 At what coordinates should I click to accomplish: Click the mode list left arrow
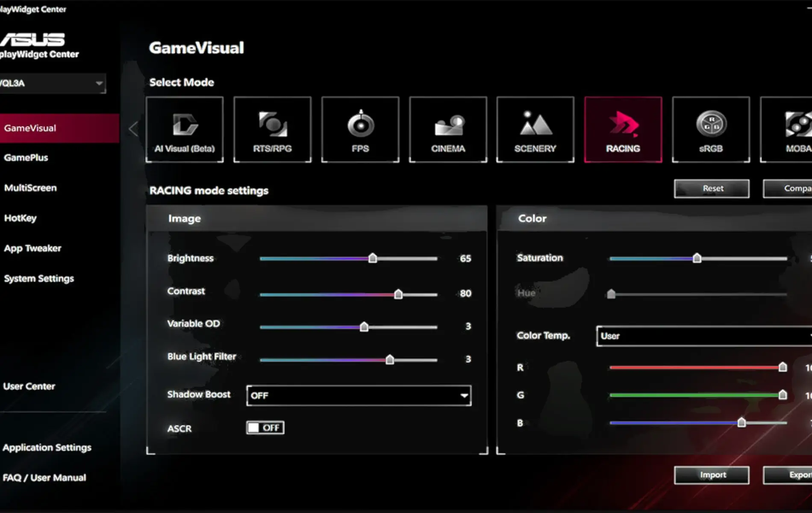[133, 129]
